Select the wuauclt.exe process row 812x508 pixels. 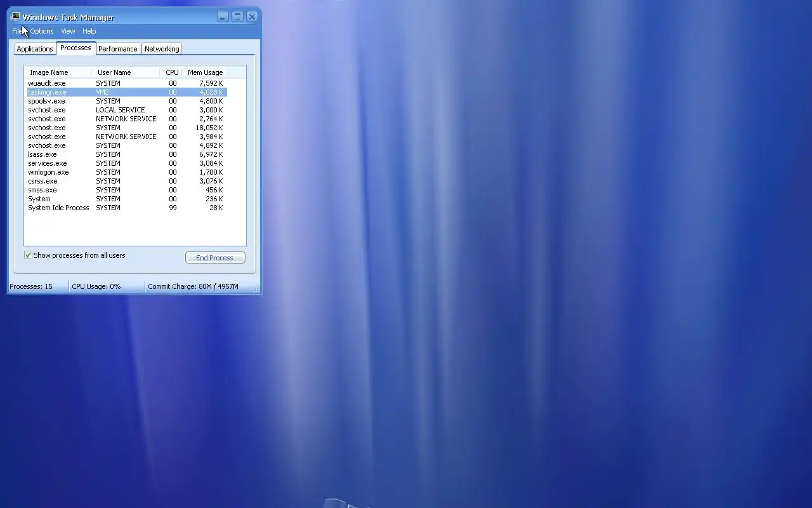point(126,83)
